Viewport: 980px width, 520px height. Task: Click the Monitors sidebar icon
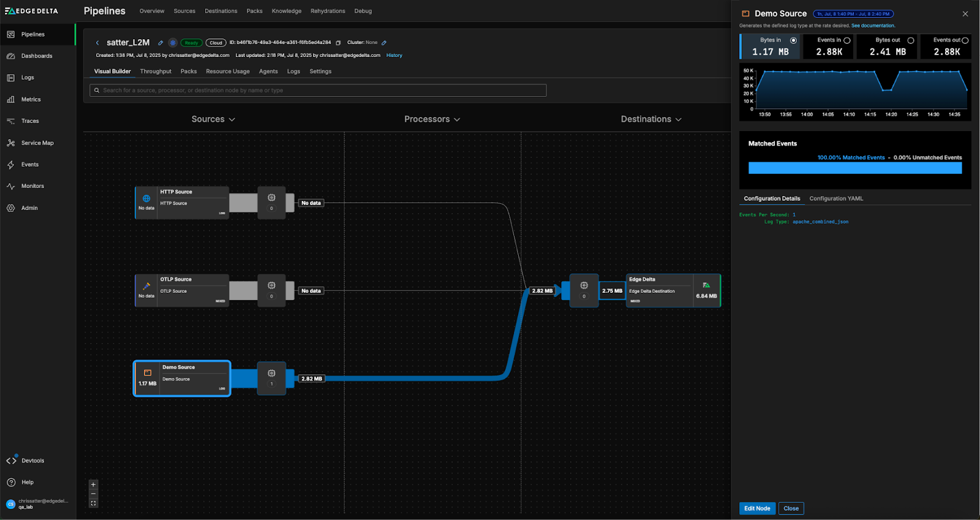click(x=11, y=186)
